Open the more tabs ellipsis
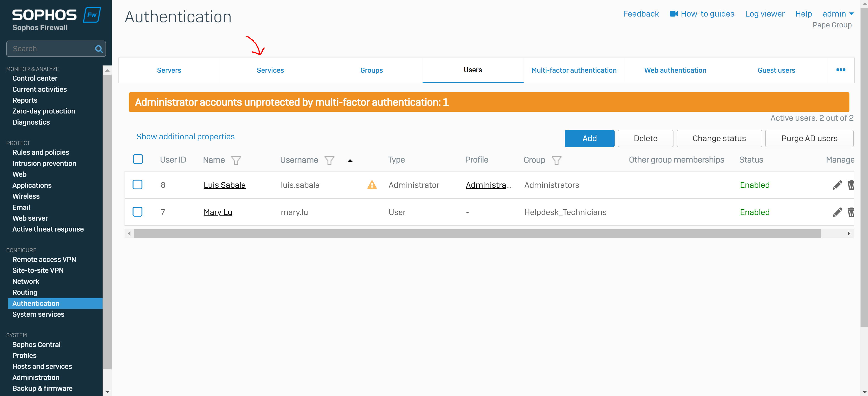The height and width of the screenshot is (396, 868). 841,70
